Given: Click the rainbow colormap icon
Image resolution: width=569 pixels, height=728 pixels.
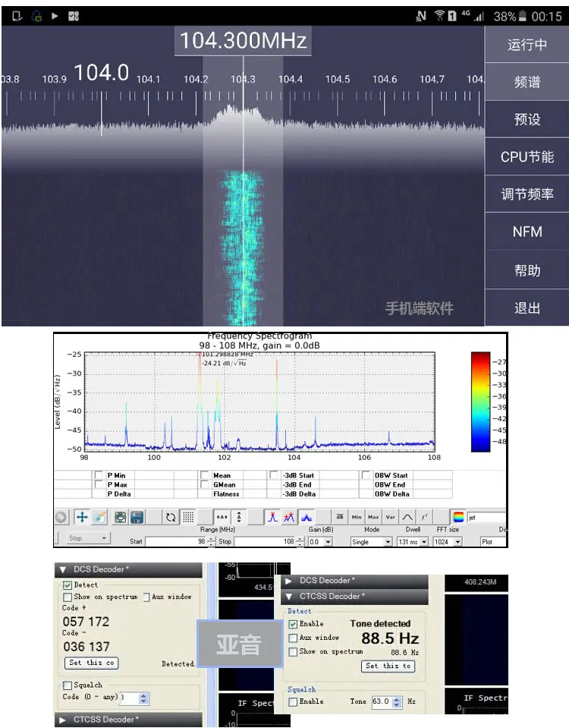Looking at the screenshot, I should pos(458,517).
